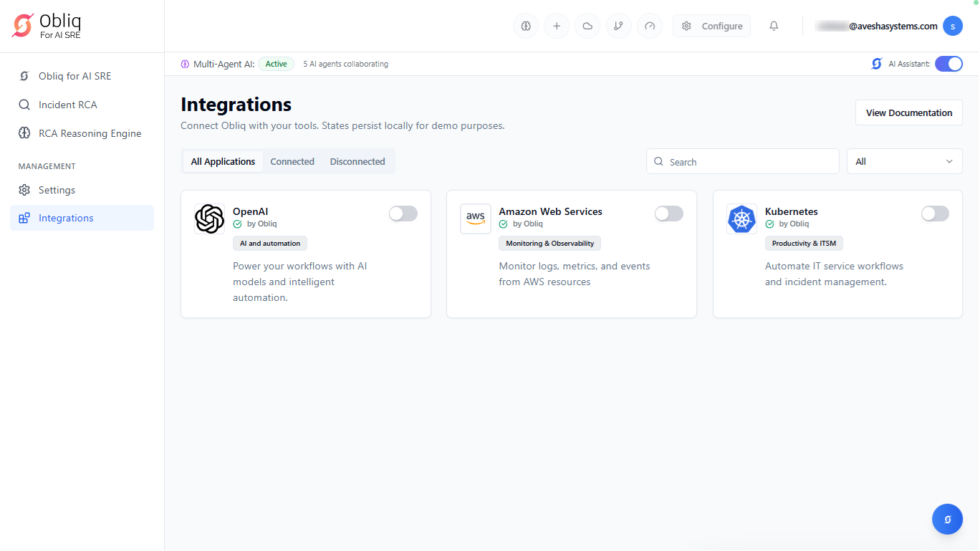The height and width of the screenshot is (551, 980).
Task: Click the brain icon in top toolbar
Action: pyautogui.click(x=526, y=27)
